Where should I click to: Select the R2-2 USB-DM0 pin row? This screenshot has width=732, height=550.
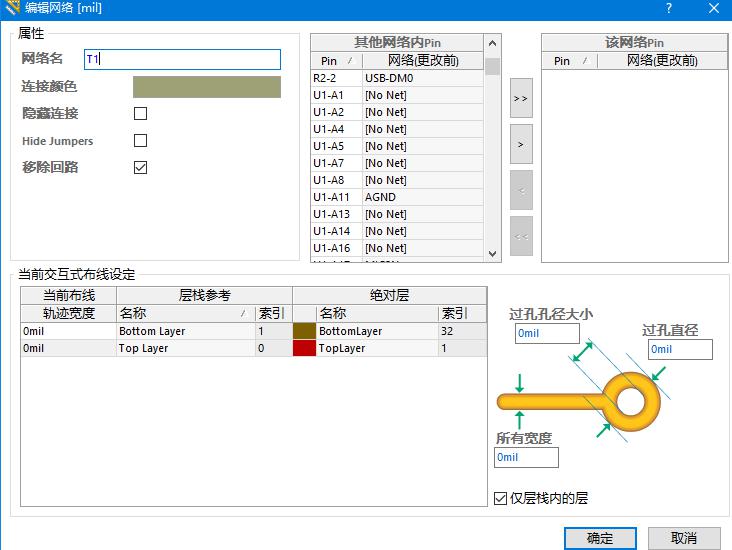pyautogui.click(x=396, y=78)
